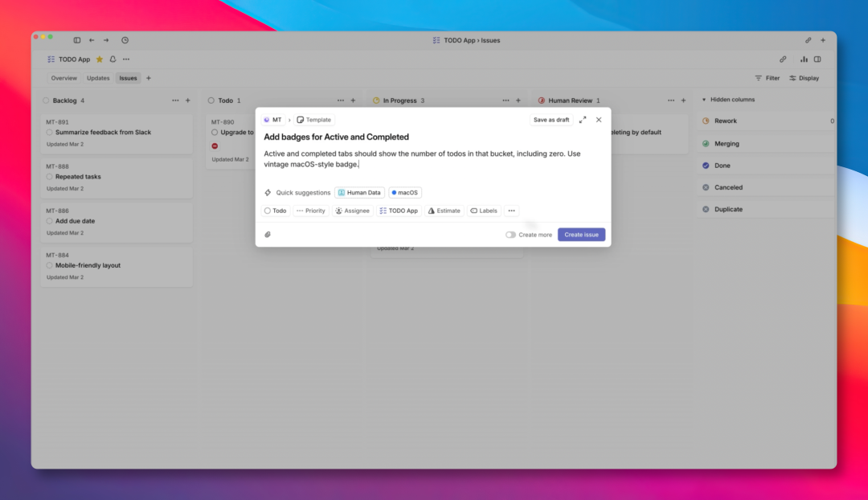This screenshot has width=868, height=500.
Task: Toggle the sidebar icon in title bar
Action: pyautogui.click(x=77, y=40)
